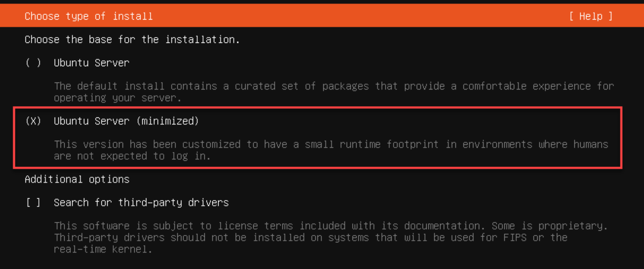The image size is (644, 269).
Task: Click the "This software is subject to license" line
Action: [x=331, y=226]
